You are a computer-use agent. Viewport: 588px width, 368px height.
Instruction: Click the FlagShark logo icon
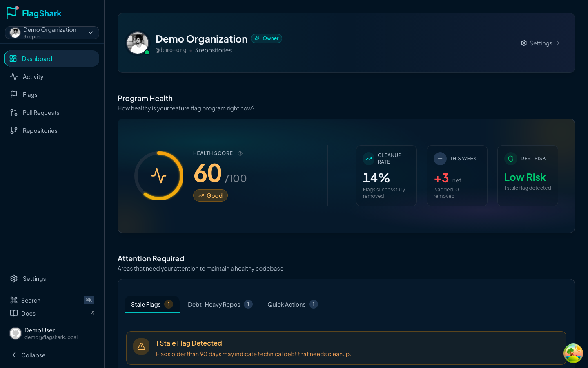click(12, 13)
